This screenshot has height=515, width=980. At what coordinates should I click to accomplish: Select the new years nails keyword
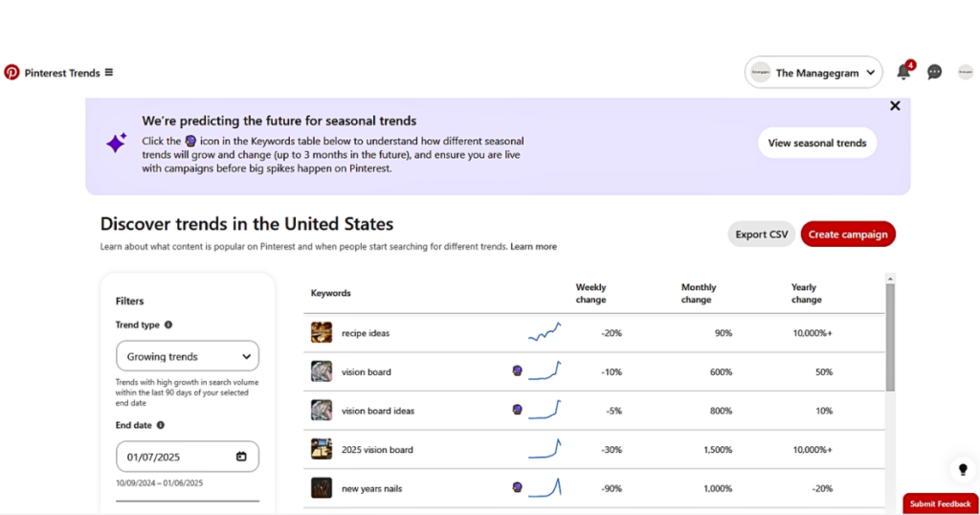[x=372, y=489]
